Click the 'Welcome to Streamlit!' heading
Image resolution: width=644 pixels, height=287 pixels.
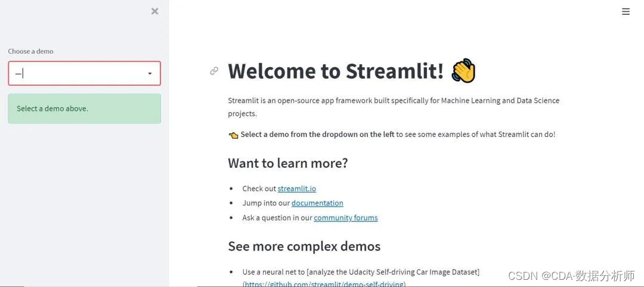point(336,71)
